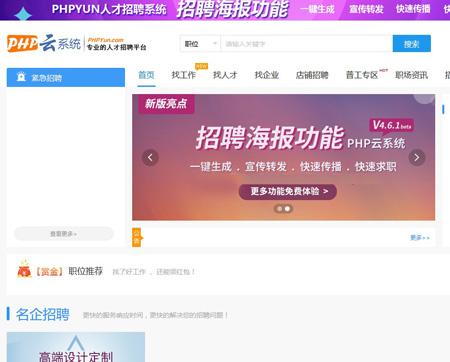Viewport: 450px width, 362px height.
Task: Show previous carousel slide with left arrow
Action: pos(150,157)
